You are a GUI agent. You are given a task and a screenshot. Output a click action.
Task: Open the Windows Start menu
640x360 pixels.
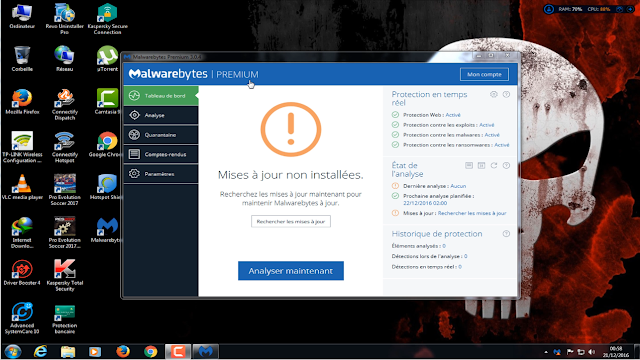click(x=12, y=351)
